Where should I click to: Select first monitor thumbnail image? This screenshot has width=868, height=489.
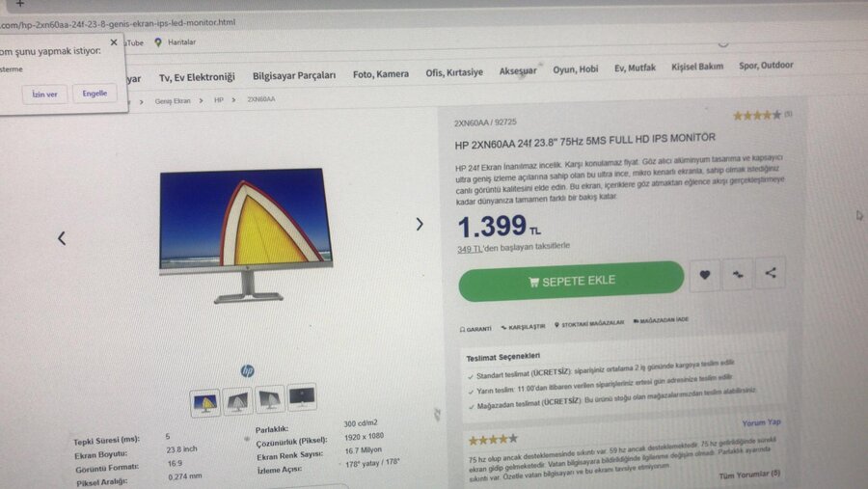click(x=204, y=402)
